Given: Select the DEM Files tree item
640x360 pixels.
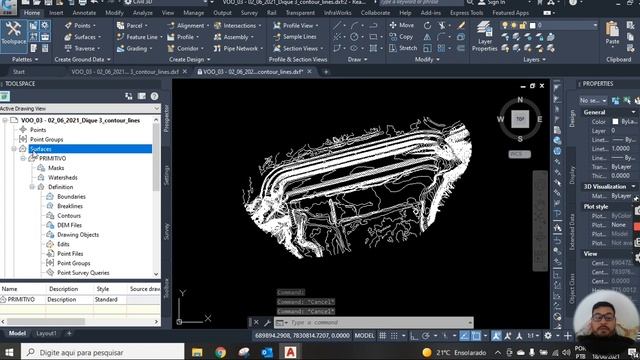Looking at the screenshot, I should coord(69,225).
